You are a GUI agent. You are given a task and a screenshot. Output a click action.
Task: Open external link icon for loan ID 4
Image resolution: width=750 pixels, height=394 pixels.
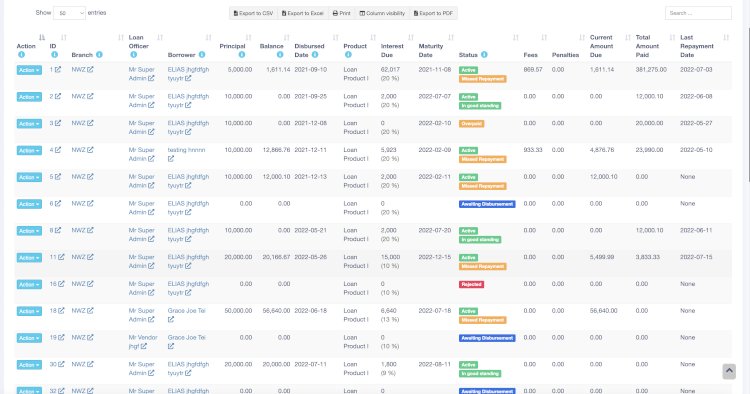click(58, 150)
